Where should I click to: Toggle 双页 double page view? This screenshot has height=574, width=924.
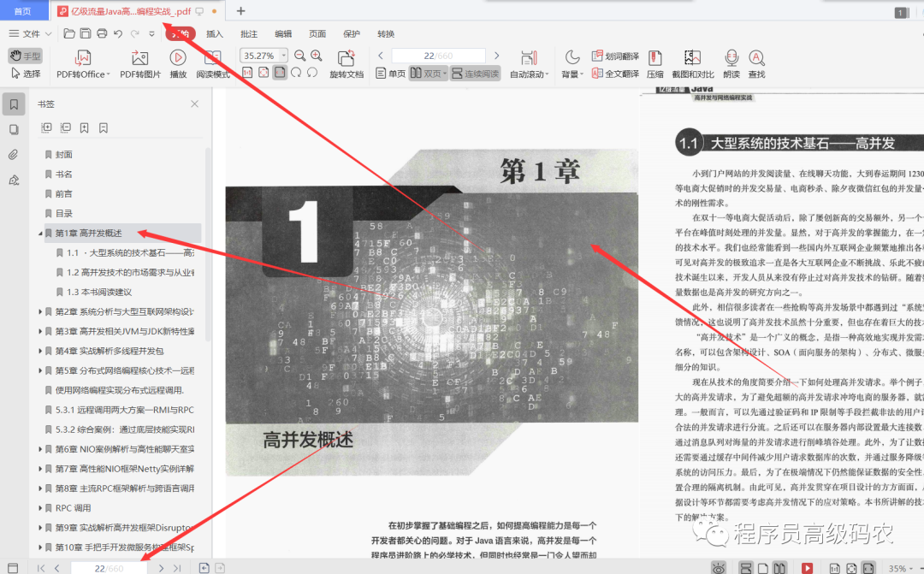[x=429, y=74]
